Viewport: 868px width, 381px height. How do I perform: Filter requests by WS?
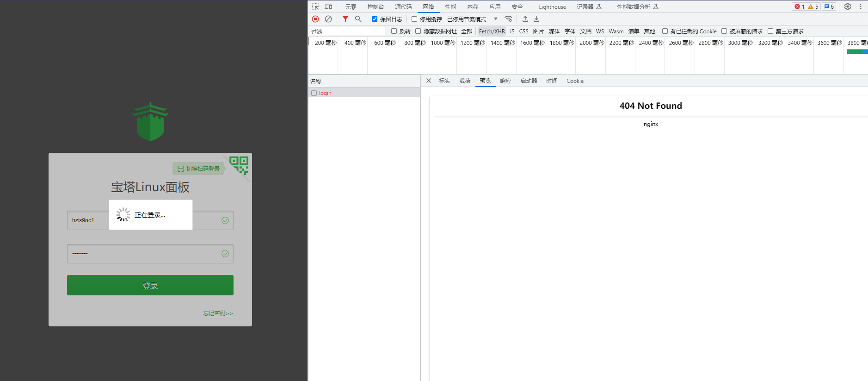coord(600,31)
